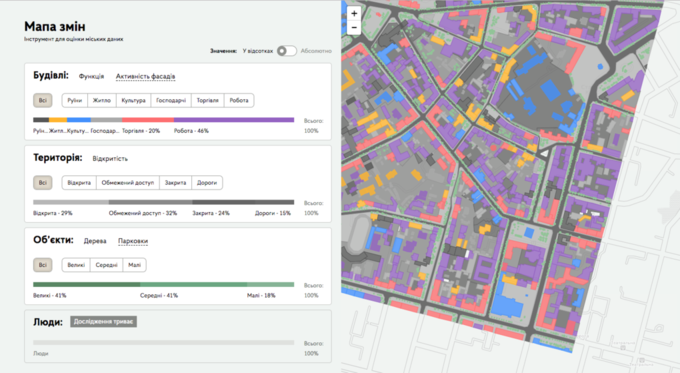Filter buildings by Торгівля
680x373 pixels.
pos(207,100)
